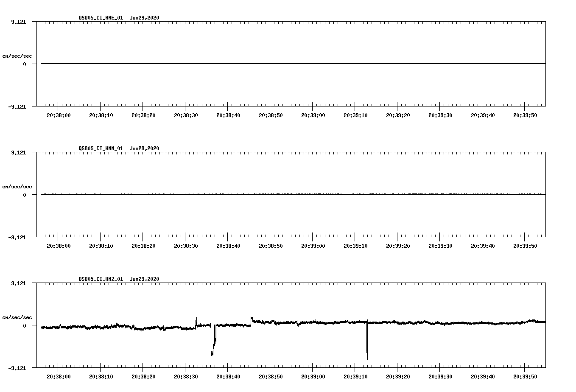The width and height of the screenshot is (576, 392).
Task: Click the 20:38:00 label under the HNE chart
Action: (x=59, y=115)
